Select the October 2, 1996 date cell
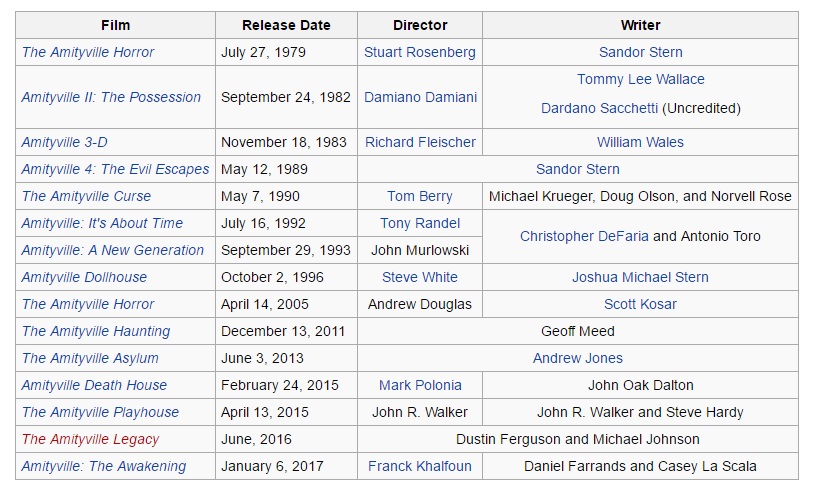This screenshot has height=490, width=814. (286, 277)
